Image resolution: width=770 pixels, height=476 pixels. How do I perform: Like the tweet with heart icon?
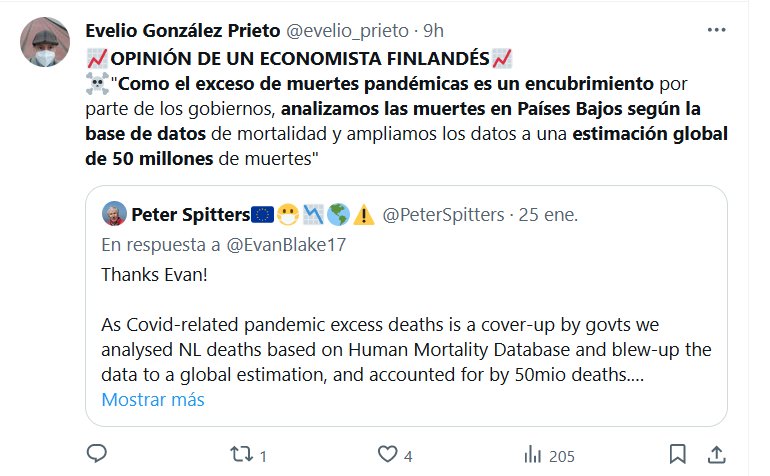(387, 455)
